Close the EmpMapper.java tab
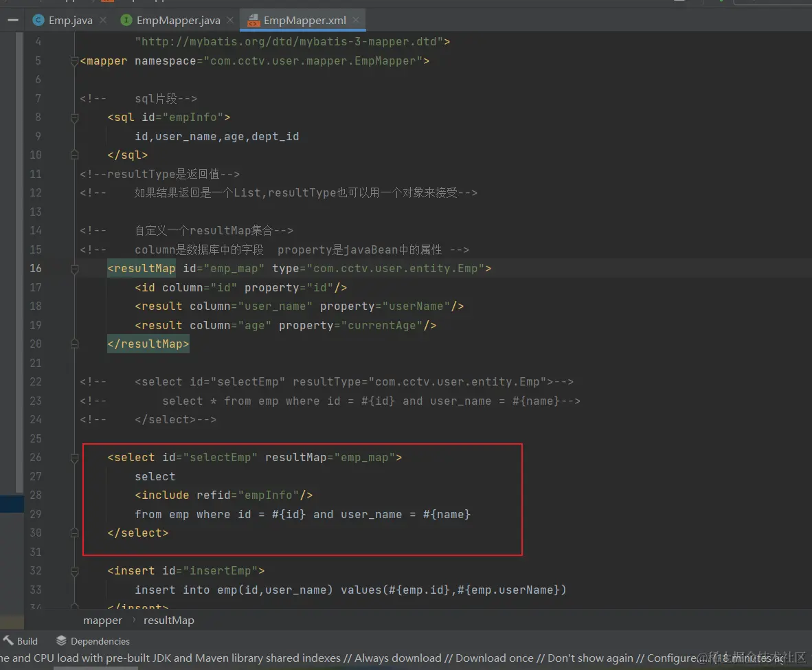Viewport: 812px width, 670px height. pos(230,20)
